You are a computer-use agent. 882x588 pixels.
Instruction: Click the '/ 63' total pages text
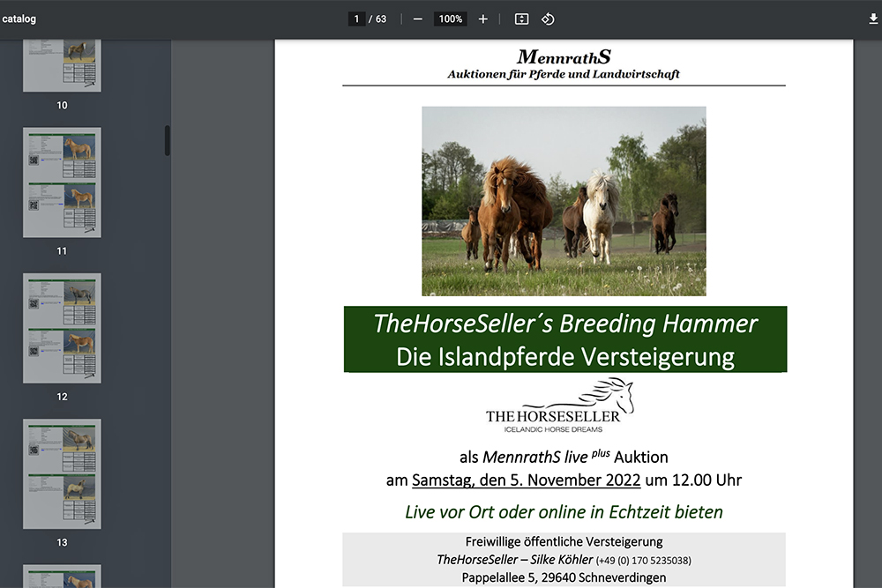[377, 19]
